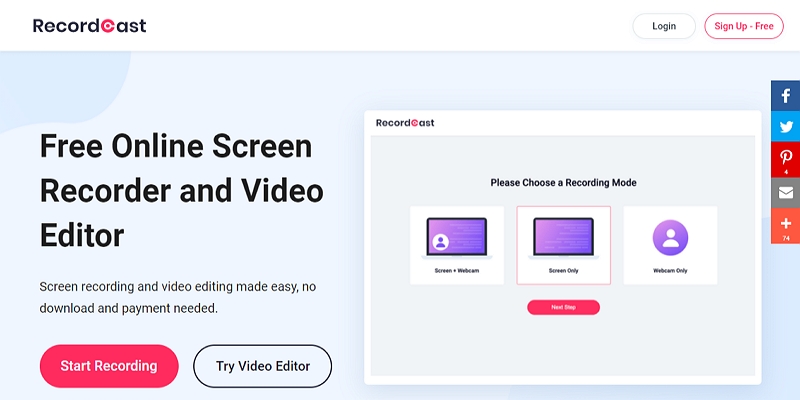Choose the Screen Only label

pos(563,270)
